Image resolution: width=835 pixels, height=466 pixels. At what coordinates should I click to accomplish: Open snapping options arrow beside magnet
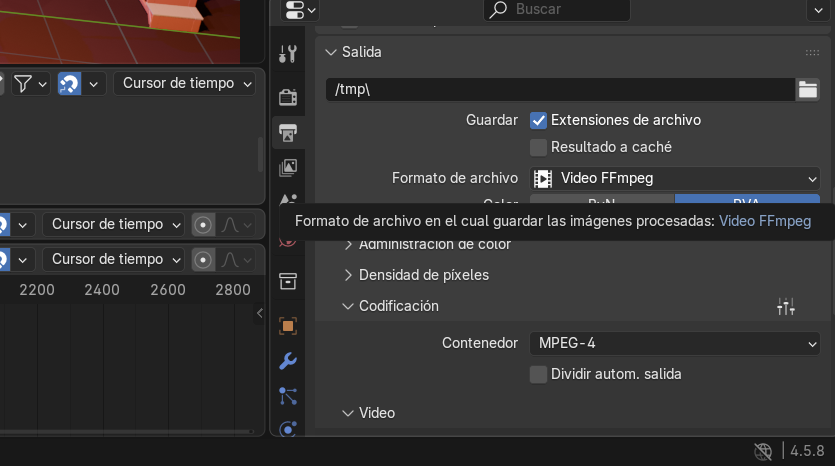[x=94, y=84]
